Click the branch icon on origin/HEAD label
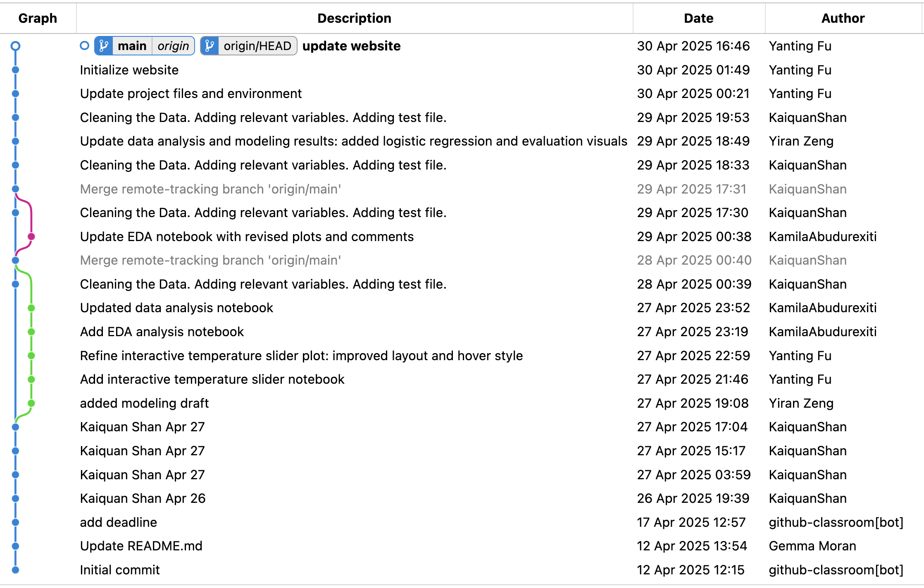 (210, 46)
